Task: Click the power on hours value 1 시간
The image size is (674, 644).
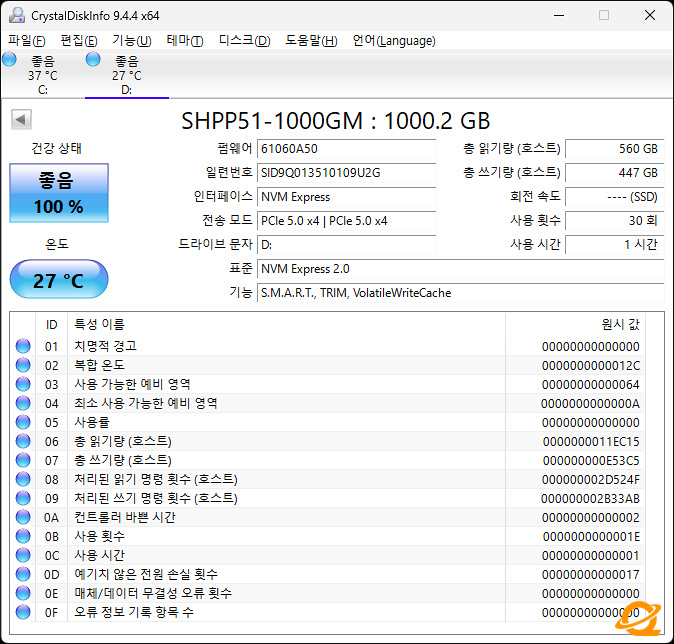Action: click(x=615, y=245)
